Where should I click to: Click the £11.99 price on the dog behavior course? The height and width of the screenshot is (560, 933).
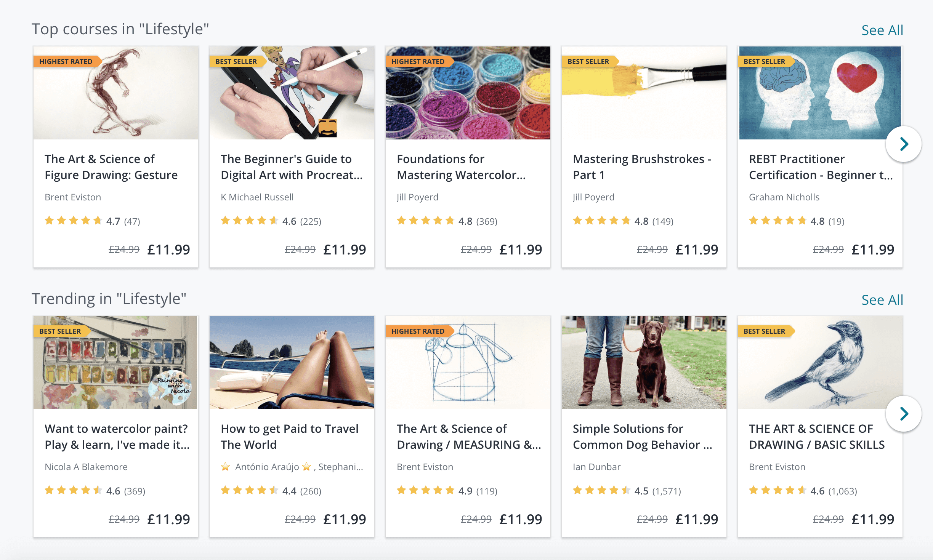(x=697, y=519)
